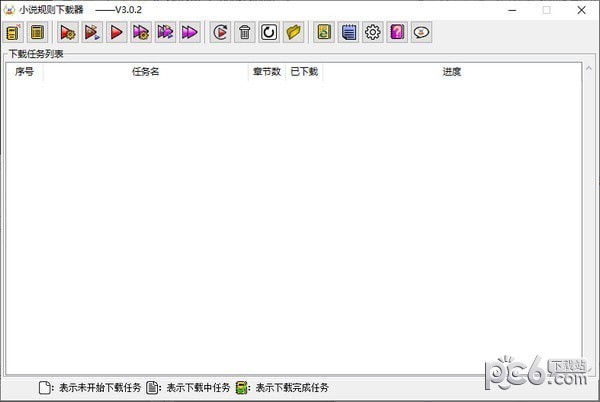Screen dimensions: 600x402
Task: Open settings with gear icon
Action: 373,32
